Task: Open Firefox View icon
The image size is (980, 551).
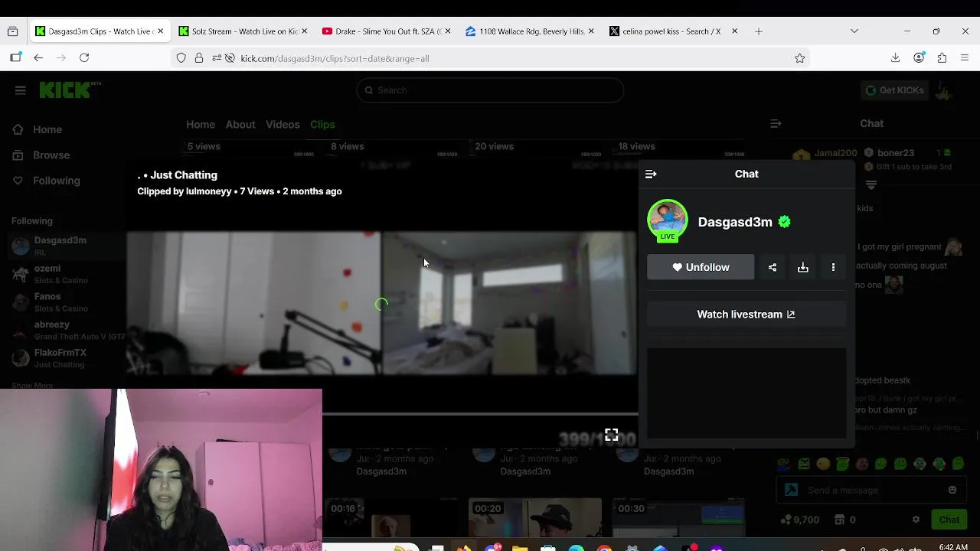Action: pyautogui.click(x=13, y=31)
